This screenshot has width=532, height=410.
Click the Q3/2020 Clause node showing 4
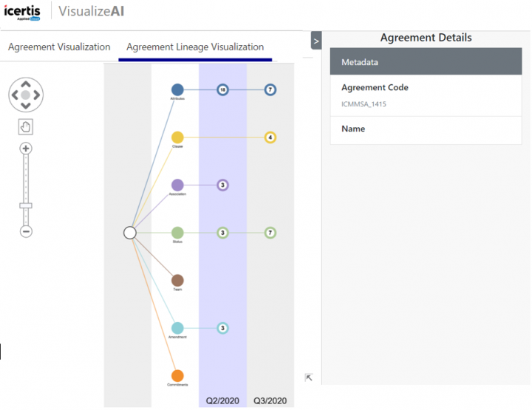tap(270, 137)
